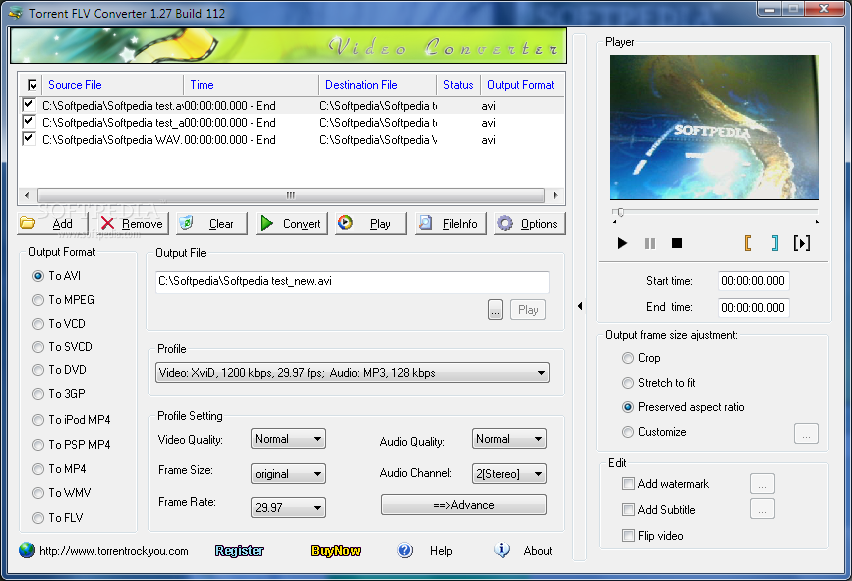Select the To DVD output format
Viewport: 852px width, 581px height.
coord(59,370)
